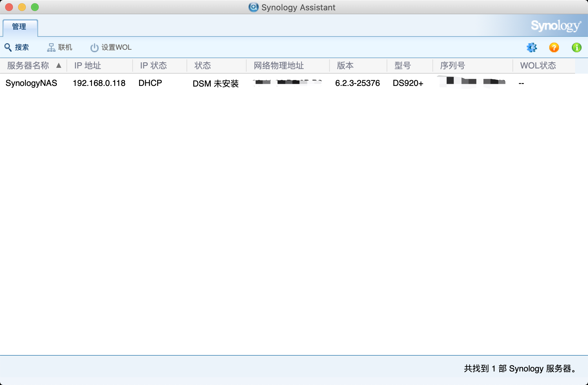588x385 pixels.
Task: Zoom window with green button
Action: click(x=35, y=7)
